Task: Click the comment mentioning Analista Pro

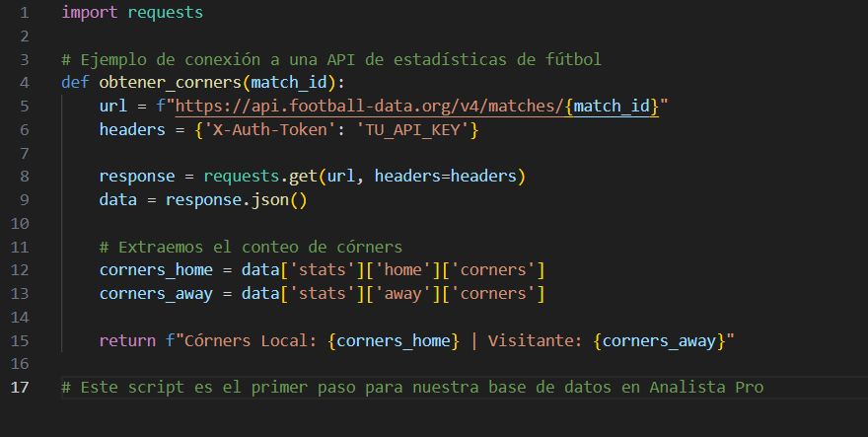Action: pos(412,388)
